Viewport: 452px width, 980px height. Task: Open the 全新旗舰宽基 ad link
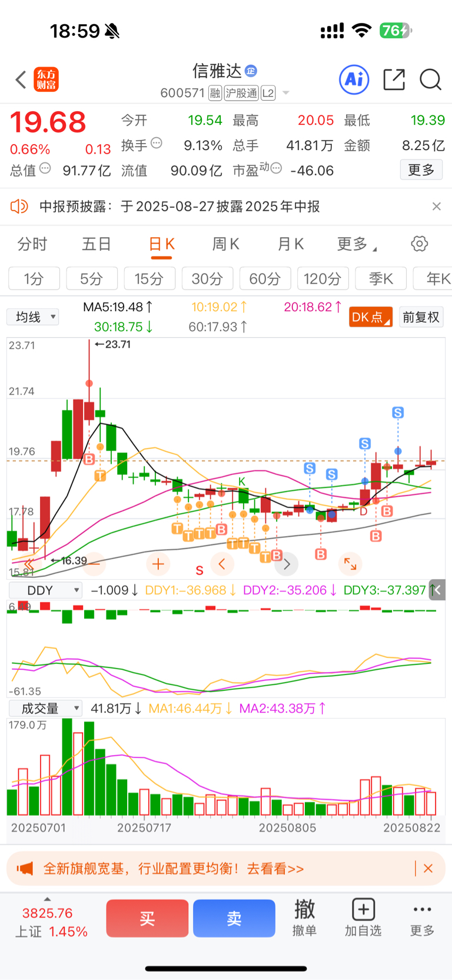point(174,868)
